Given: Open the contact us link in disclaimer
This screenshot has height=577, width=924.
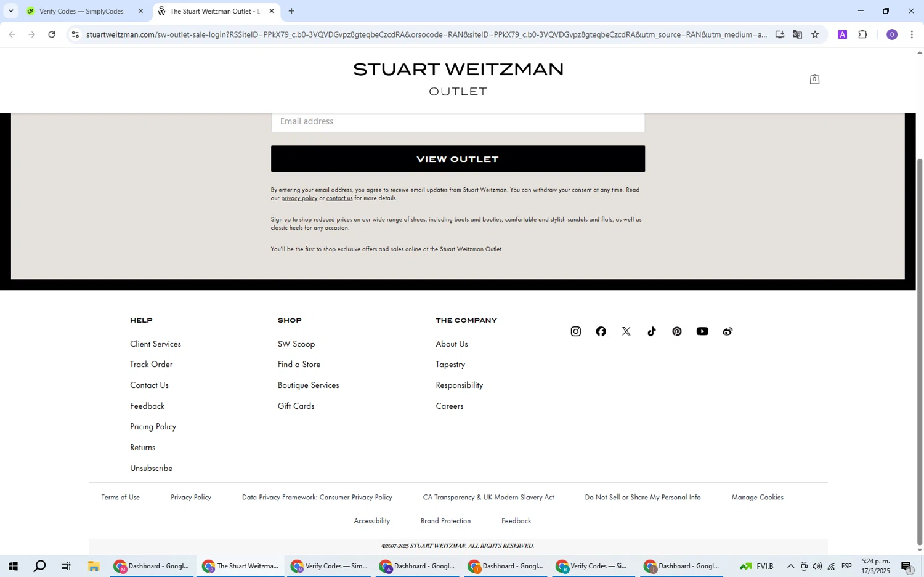Looking at the screenshot, I should click(x=339, y=198).
